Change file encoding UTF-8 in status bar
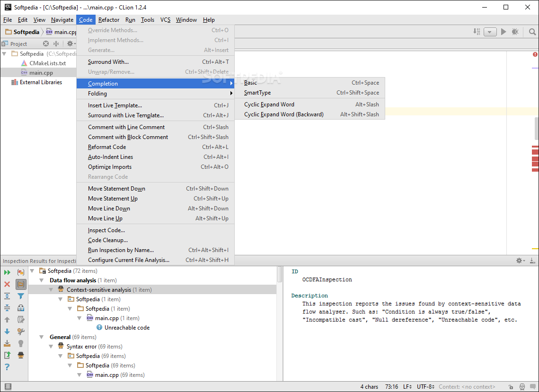 click(425, 387)
